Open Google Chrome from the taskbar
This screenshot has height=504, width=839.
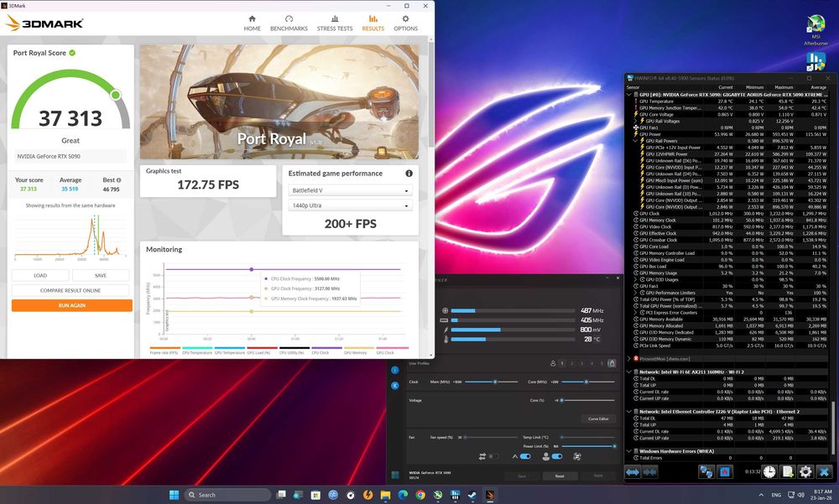pyautogui.click(x=420, y=495)
